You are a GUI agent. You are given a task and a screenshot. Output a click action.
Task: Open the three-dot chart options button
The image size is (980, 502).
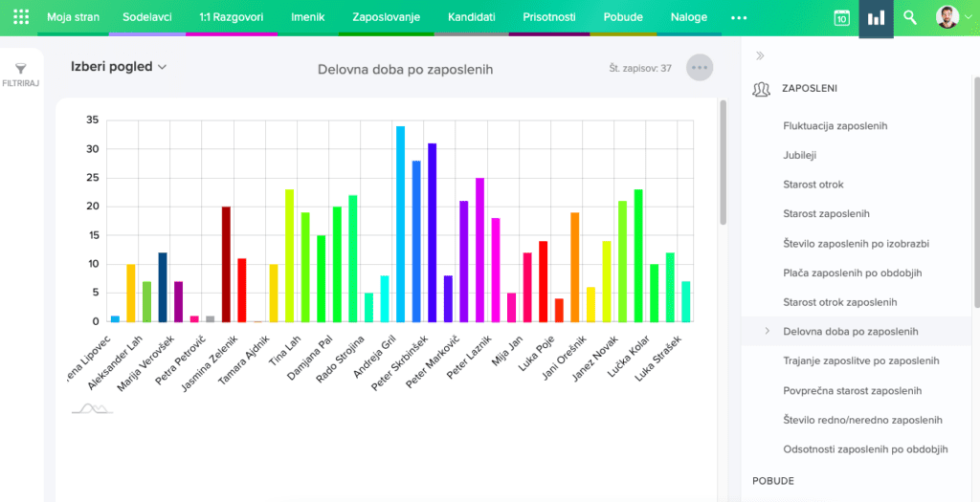point(700,68)
